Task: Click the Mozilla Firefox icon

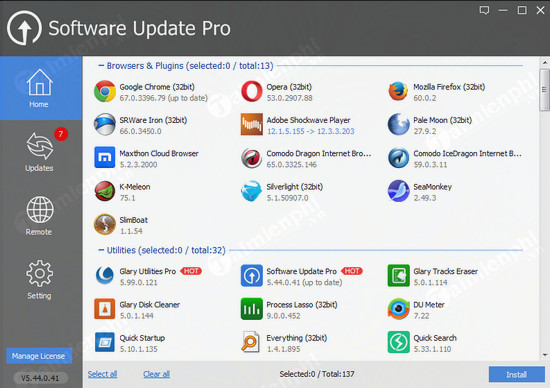Action: pyautogui.click(x=398, y=91)
